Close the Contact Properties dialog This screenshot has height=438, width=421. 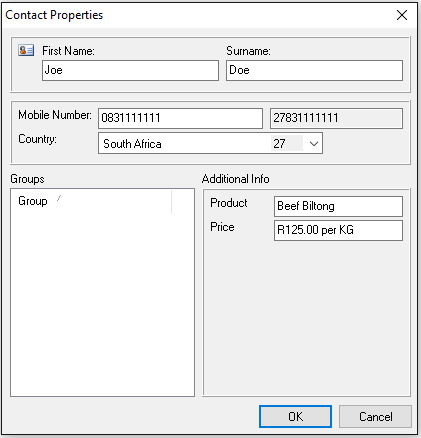[x=402, y=15]
